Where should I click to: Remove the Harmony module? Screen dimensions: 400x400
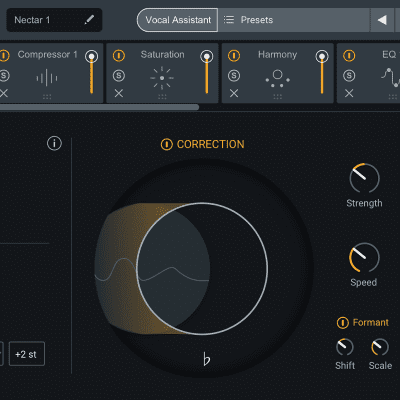pyautogui.click(x=234, y=93)
